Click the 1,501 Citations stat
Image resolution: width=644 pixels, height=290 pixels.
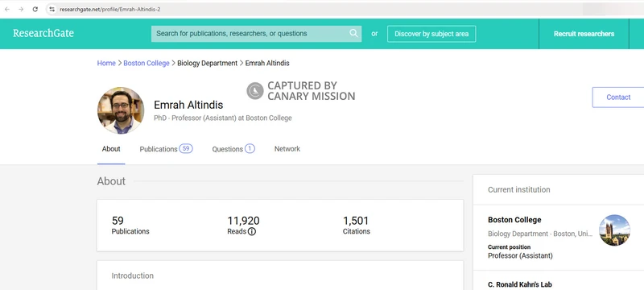click(x=356, y=226)
